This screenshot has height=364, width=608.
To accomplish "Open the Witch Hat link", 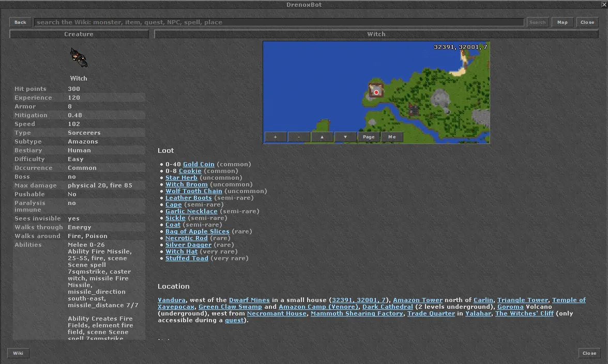I will coord(181,251).
